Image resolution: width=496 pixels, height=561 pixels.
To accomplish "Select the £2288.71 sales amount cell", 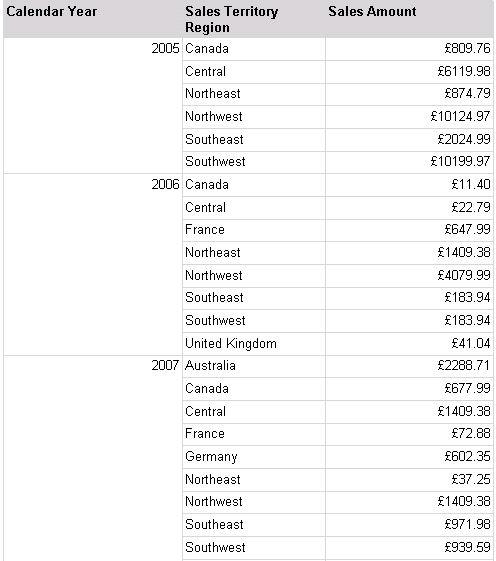I will pyautogui.click(x=409, y=366).
